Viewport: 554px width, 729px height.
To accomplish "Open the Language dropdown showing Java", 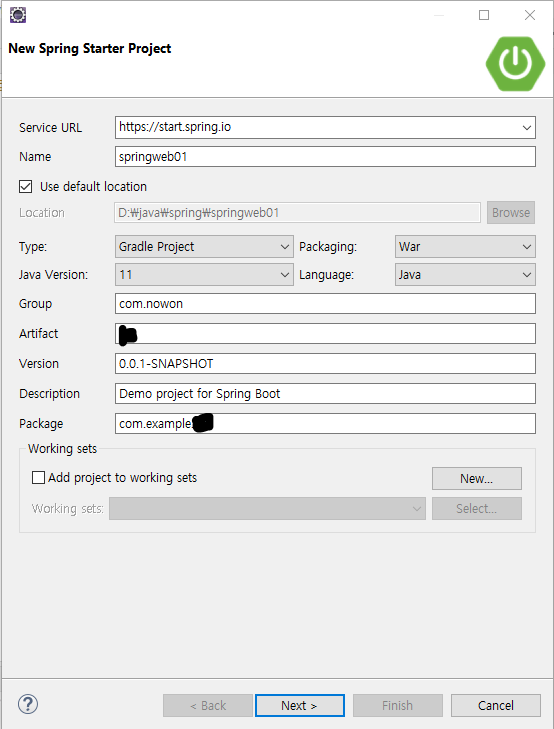I will tap(465, 274).
